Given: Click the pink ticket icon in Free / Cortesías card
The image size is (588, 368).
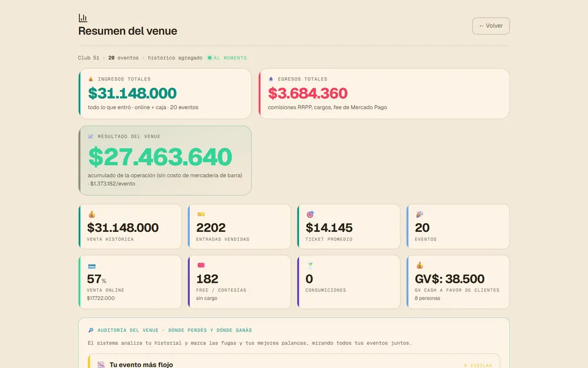Looking at the screenshot, I should (201, 266).
